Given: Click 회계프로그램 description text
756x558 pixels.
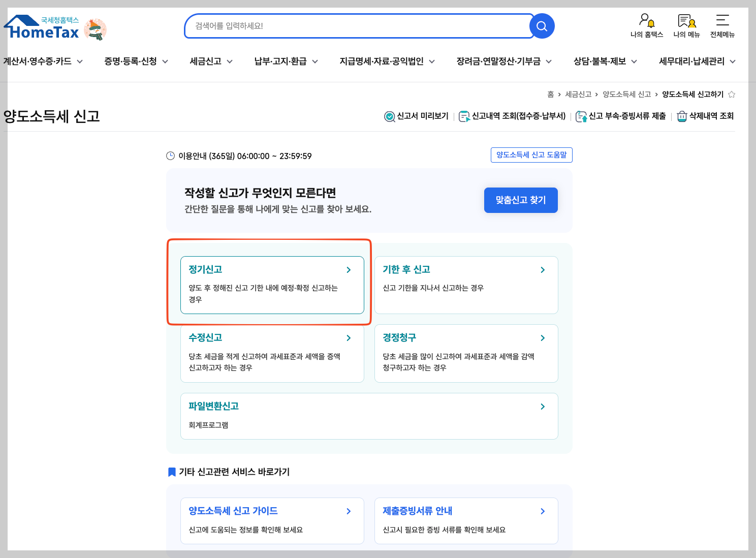Looking at the screenshot, I should pos(208,425).
